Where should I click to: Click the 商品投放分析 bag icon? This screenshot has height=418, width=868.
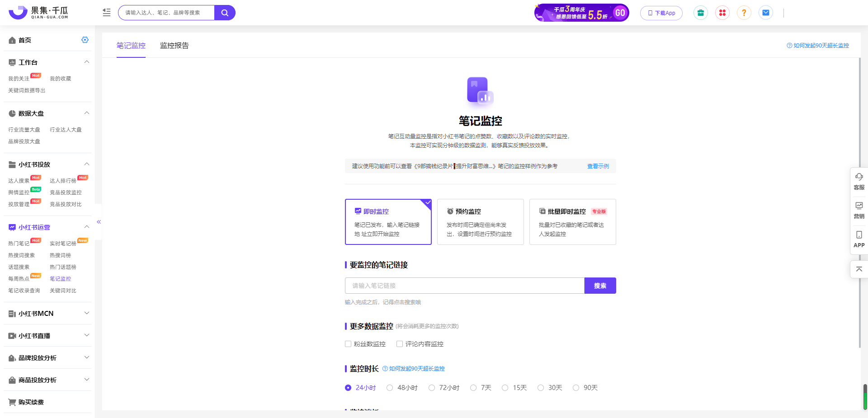(x=12, y=380)
